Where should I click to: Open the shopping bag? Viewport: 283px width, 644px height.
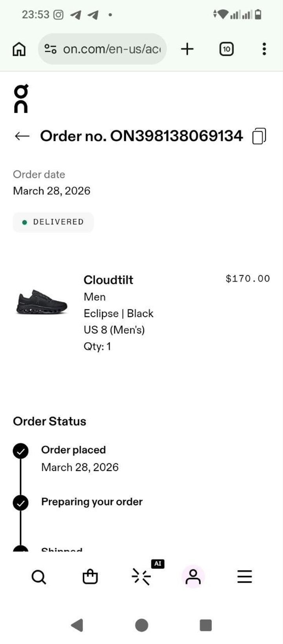(x=90, y=577)
